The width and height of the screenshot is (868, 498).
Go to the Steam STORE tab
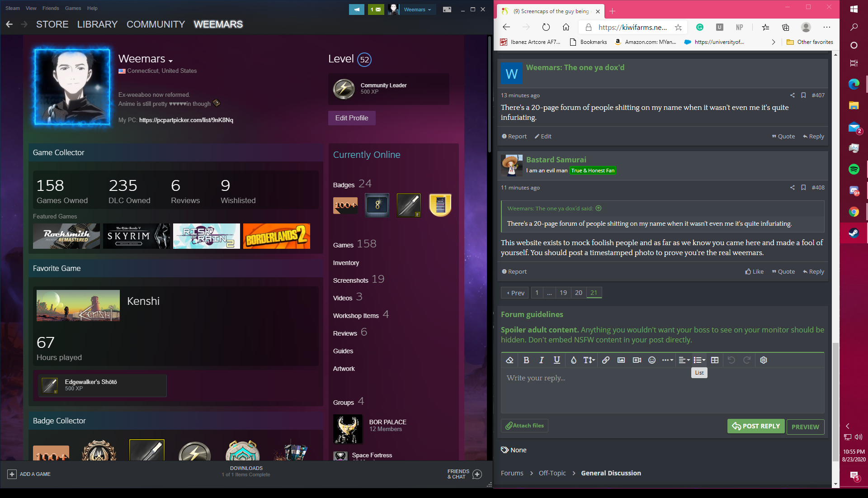pos(52,24)
